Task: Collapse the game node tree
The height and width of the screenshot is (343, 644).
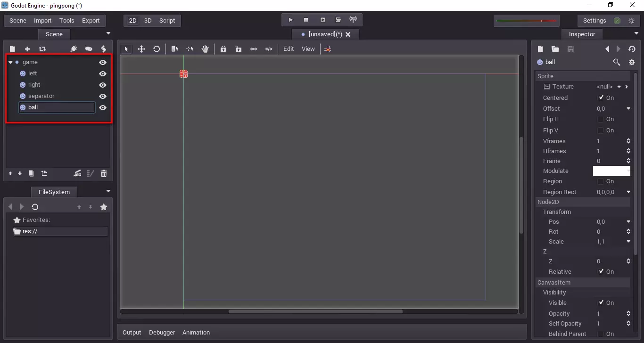Action: point(10,62)
